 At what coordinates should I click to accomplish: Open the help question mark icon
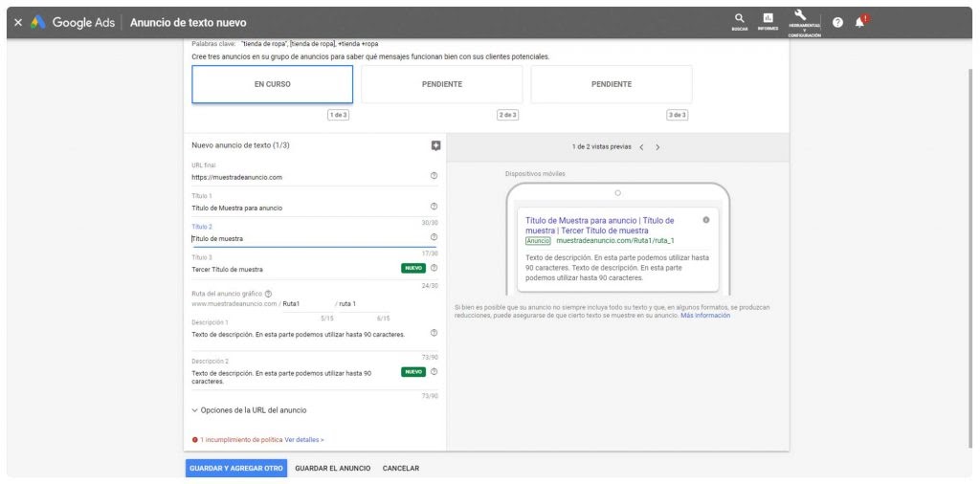837,23
